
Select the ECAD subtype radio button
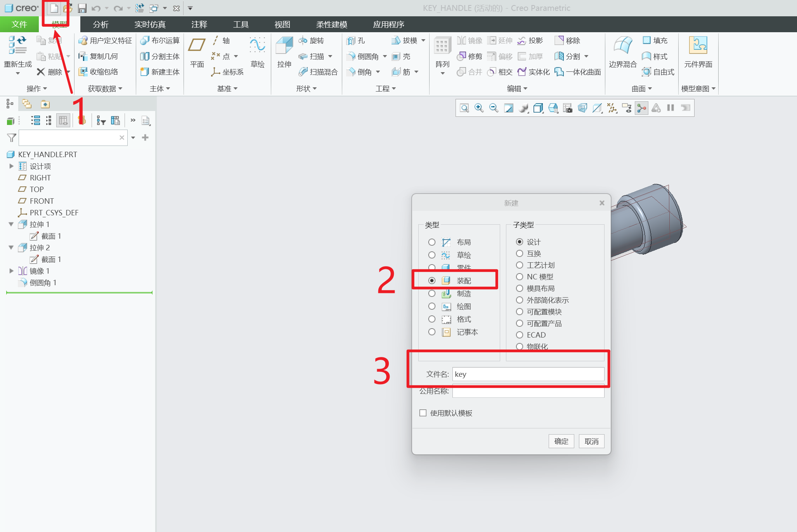click(520, 335)
